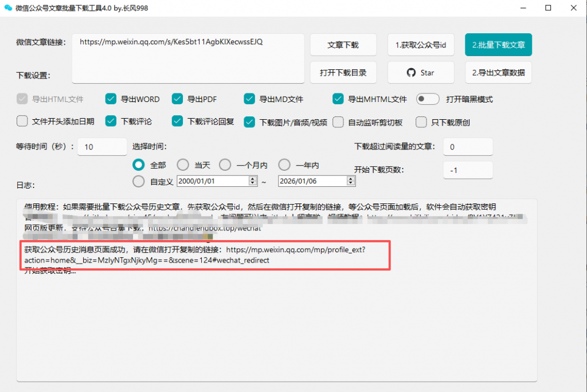Start 2.批量下载文章 batch download

[498, 44]
